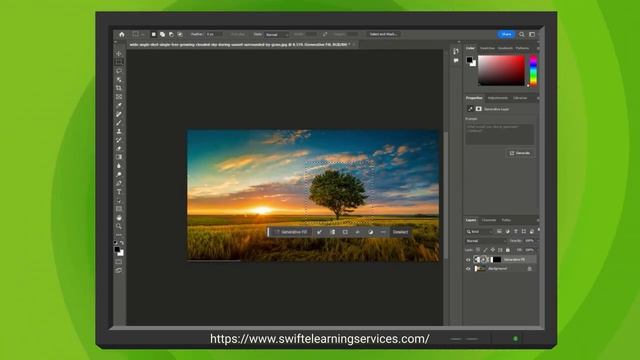Select the Move tool
640x360 pixels.
(x=119, y=53)
